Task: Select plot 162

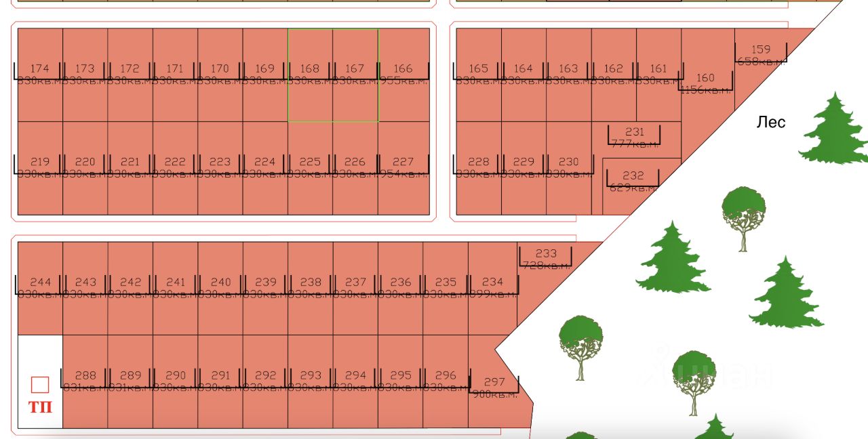Action: 614,75
